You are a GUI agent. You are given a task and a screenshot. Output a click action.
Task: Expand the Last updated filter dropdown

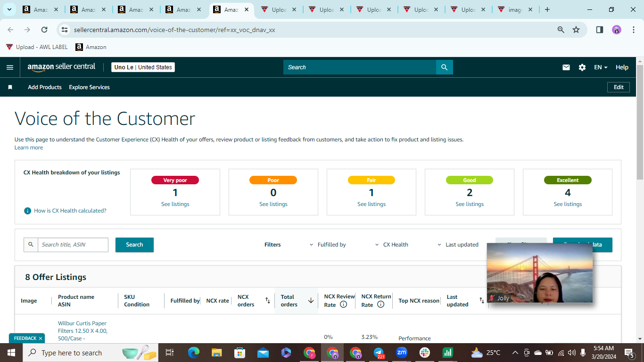coord(458,245)
